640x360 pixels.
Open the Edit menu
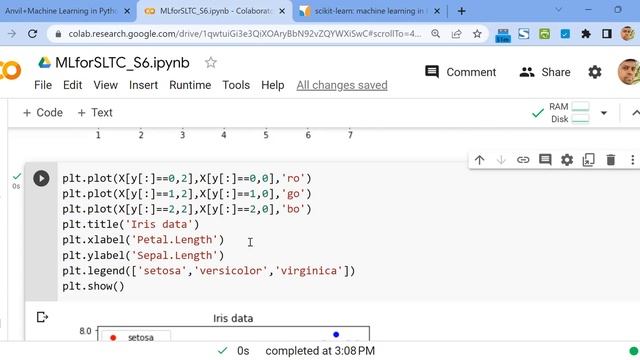point(72,85)
